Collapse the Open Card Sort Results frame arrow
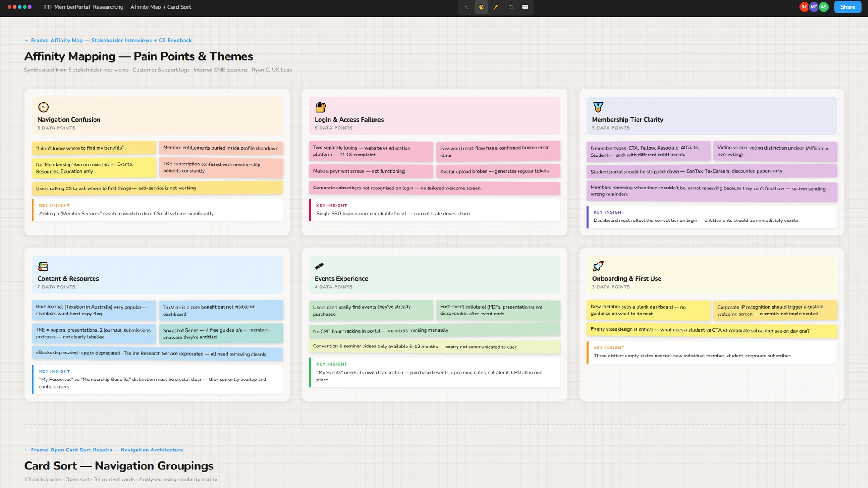Viewport: 868px width, 488px height. pos(26,450)
